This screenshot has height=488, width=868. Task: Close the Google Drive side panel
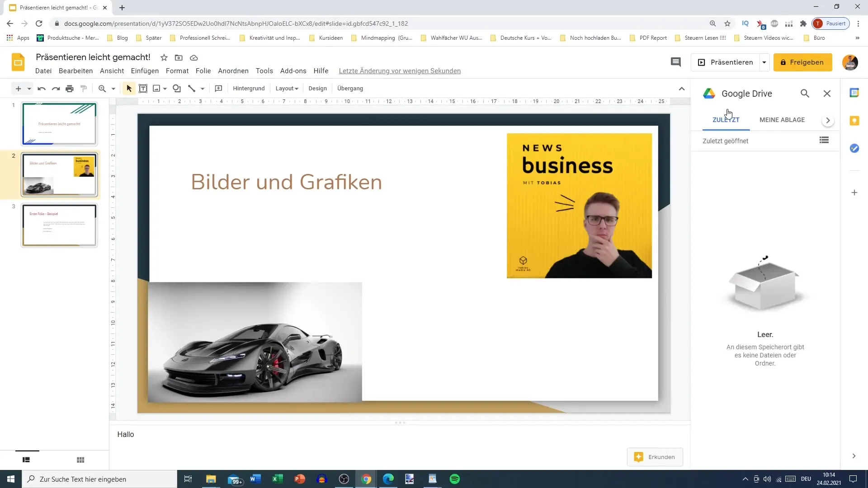(827, 94)
